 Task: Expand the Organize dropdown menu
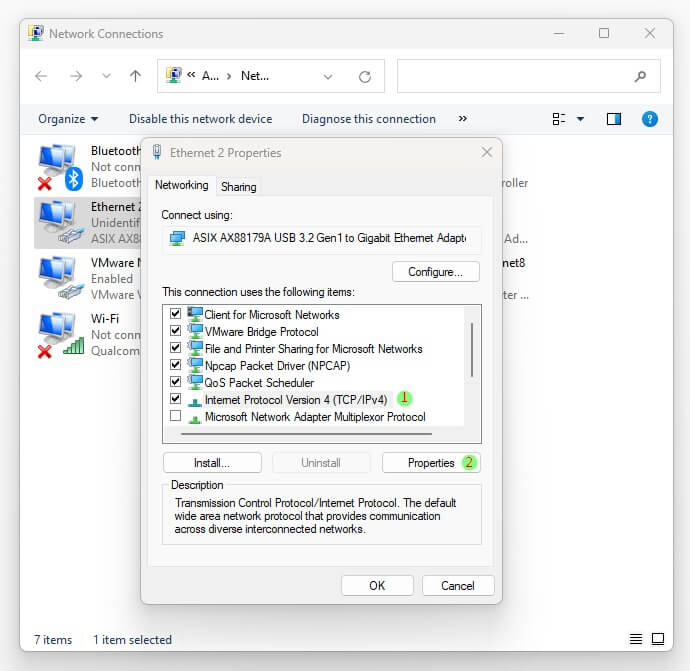[x=68, y=119]
